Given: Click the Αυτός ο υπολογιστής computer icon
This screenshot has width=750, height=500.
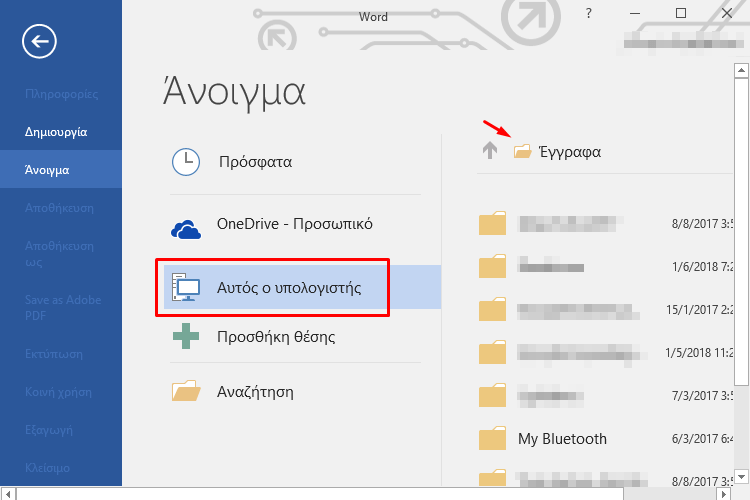Looking at the screenshot, I should point(186,288).
